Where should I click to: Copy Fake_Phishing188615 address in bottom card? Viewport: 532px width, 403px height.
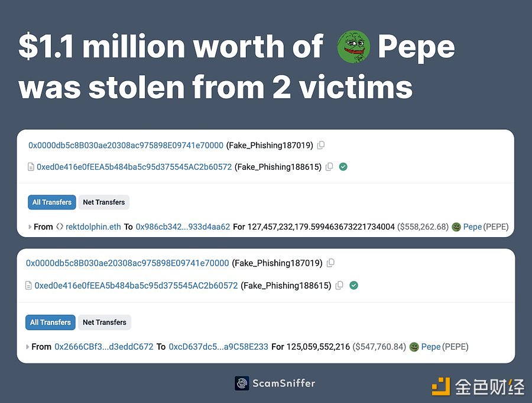[x=339, y=285]
